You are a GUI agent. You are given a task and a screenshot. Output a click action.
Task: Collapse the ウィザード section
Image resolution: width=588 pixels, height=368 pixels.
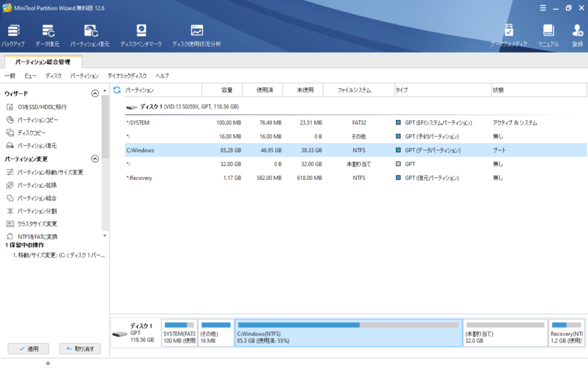95,93
